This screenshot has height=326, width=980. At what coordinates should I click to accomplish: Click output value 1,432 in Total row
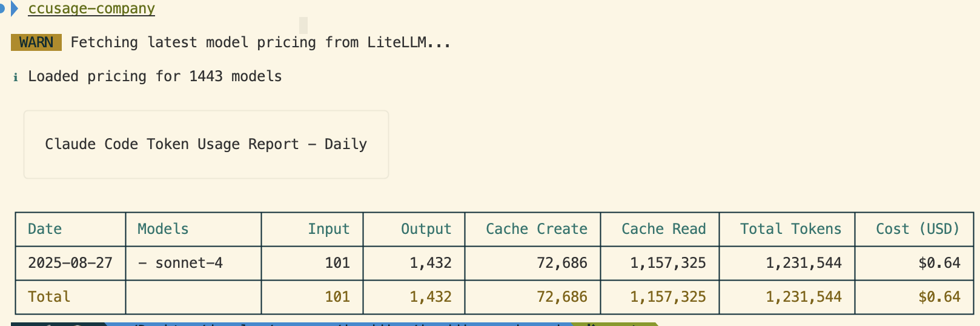(x=431, y=297)
